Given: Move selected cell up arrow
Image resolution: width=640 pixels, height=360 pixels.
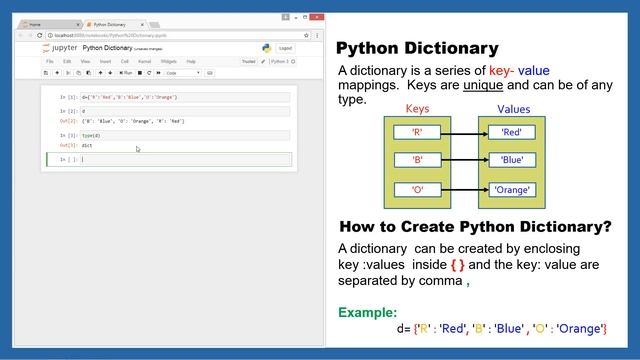Looking at the screenshot, I should [100, 73].
